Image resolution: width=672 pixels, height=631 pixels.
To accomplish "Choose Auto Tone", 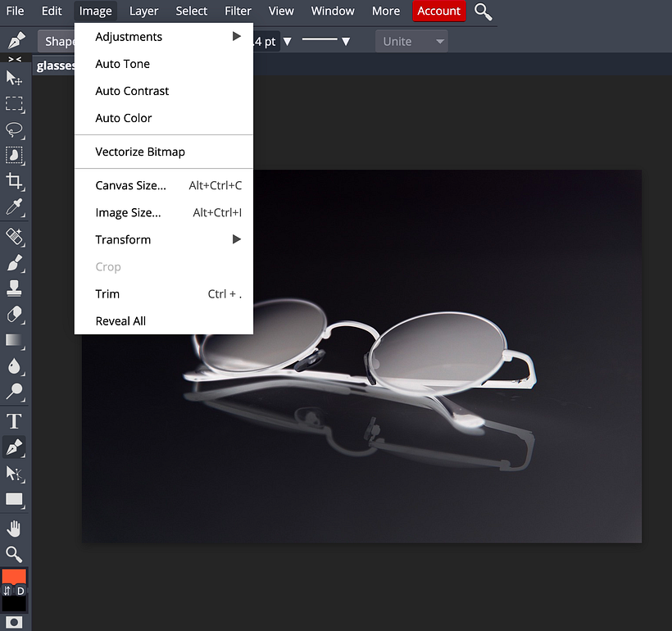I will (x=164, y=64).
